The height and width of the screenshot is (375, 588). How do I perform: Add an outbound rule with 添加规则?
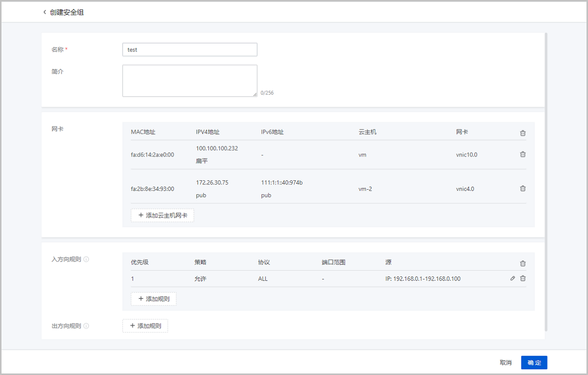point(145,325)
